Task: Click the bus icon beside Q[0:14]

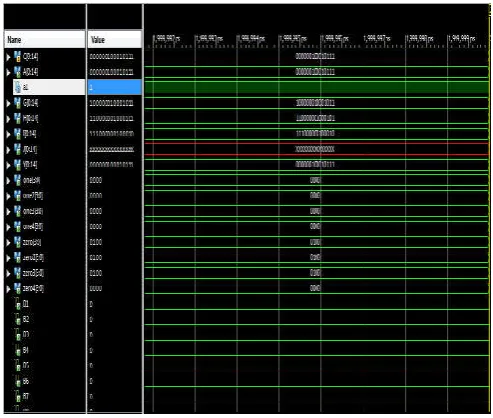Action: 17,57
